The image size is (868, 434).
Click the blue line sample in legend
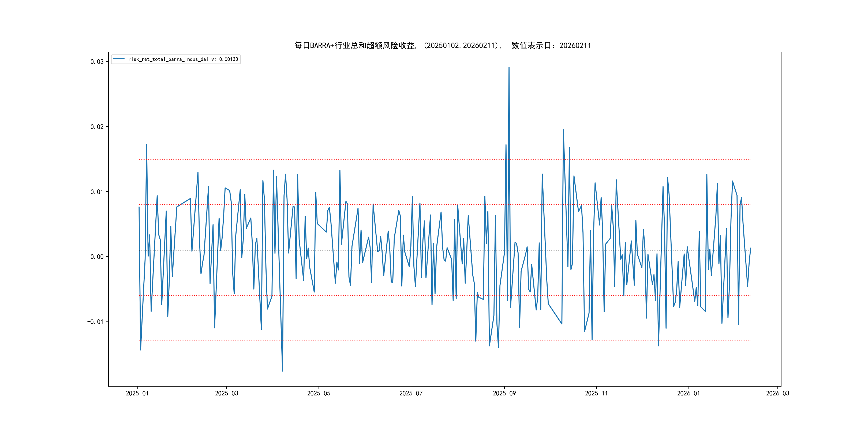click(119, 59)
